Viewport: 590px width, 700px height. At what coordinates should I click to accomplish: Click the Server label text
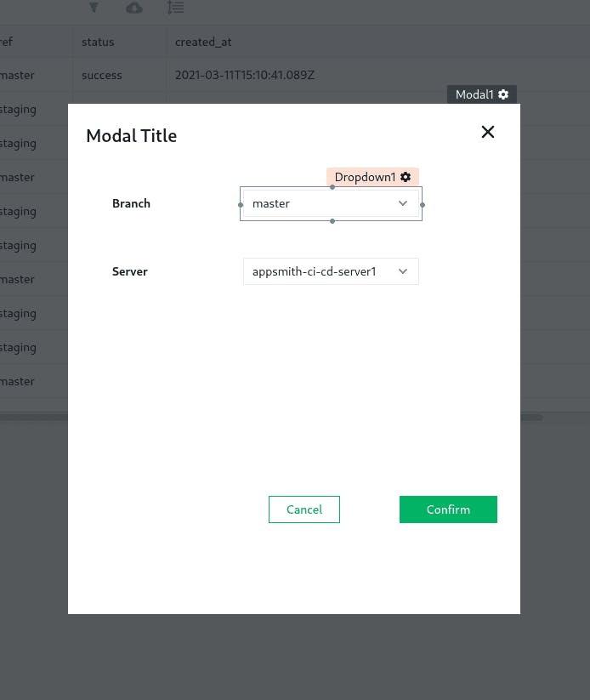(130, 271)
